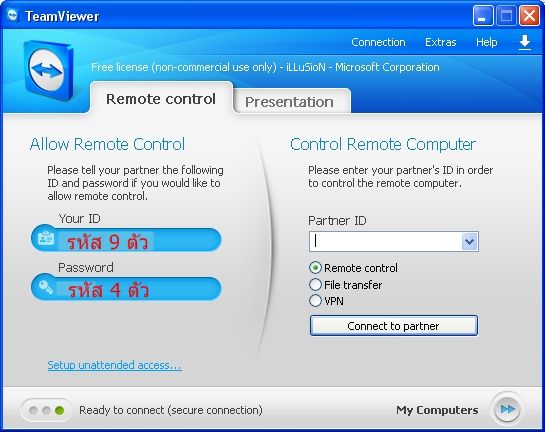This screenshot has width=545, height=432.
Task: Select the File transfer radio option
Action: click(x=315, y=285)
